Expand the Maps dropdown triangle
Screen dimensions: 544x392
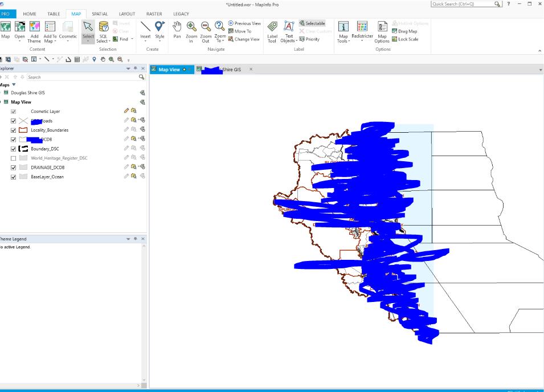tap(14, 85)
